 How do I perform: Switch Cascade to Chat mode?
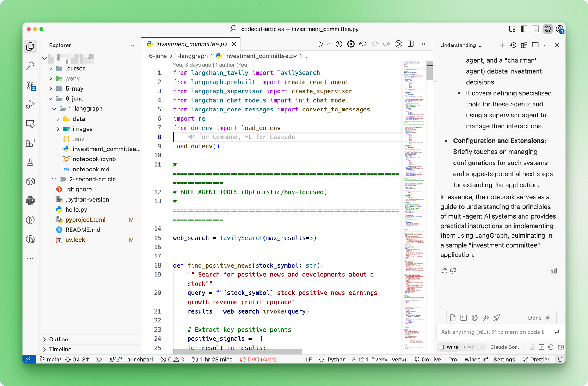[x=468, y=347]
